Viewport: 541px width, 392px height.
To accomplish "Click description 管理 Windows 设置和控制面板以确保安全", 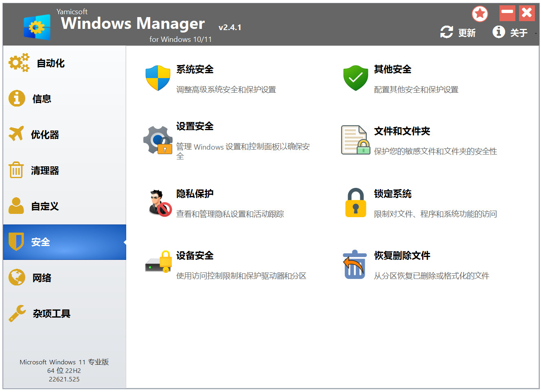I will coord(243,151).
